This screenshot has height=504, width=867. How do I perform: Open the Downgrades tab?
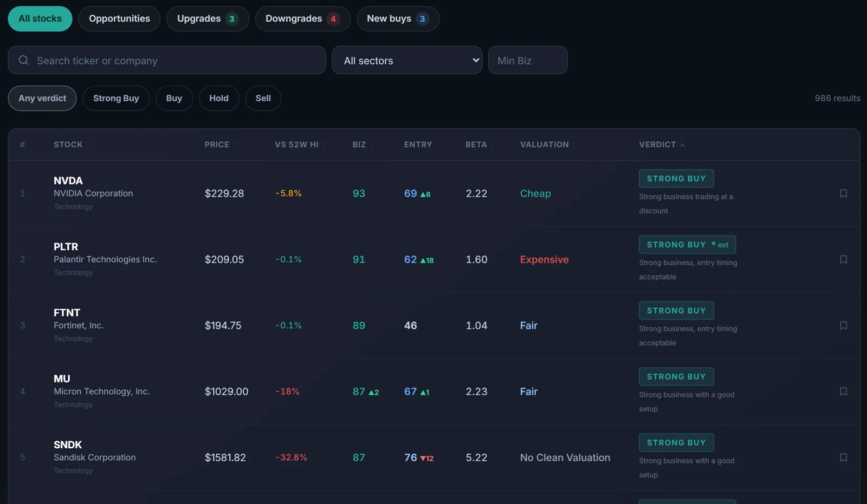point(302,18)
